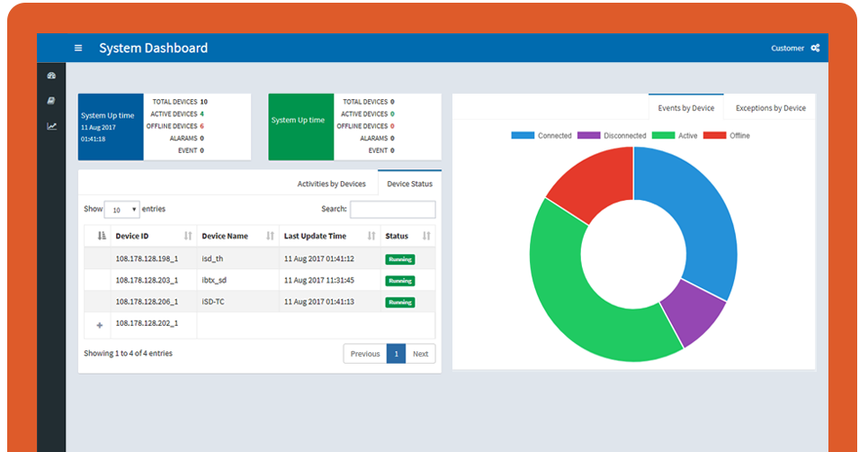Switch to Activities by Devices tab
Viewport: 868px width, 452px height.
pyautogui.click(x=332, y=184)
